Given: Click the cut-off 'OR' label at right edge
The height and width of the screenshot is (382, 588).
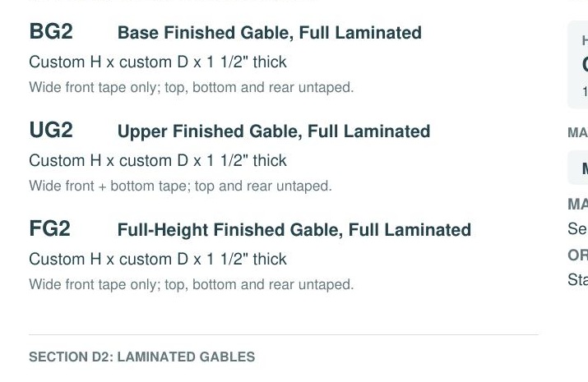Looking at the screenshot, I should [x=578, y=255].
